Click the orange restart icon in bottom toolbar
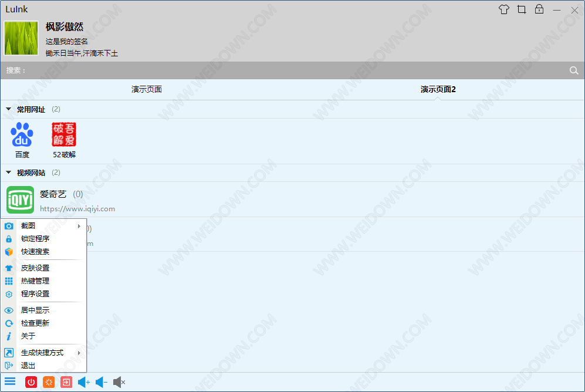Screen dimensions: 585x392 point(49,382)
